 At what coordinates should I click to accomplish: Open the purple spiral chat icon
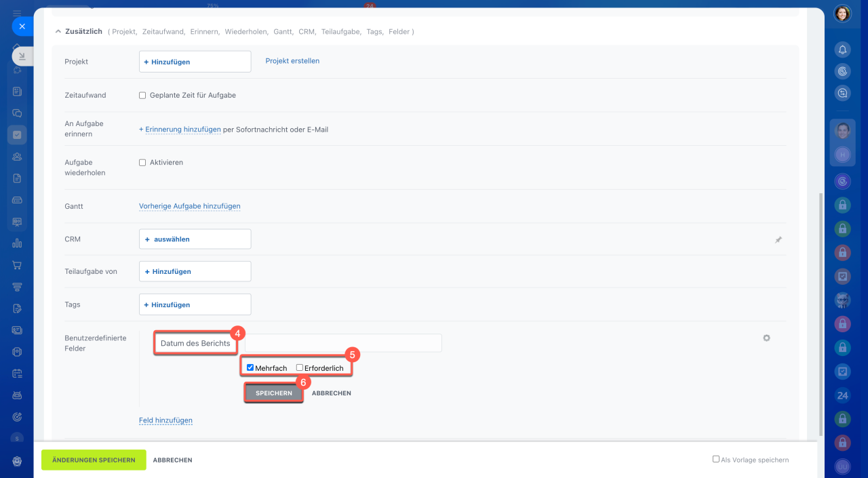point(842,182)
